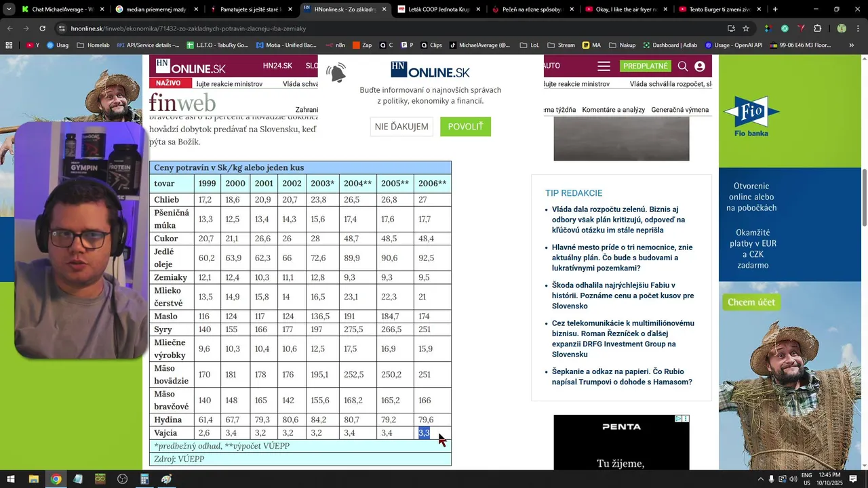Click the POVOLIŤ button
Viewport: 868px width, 488px height.
click(465, 127)
